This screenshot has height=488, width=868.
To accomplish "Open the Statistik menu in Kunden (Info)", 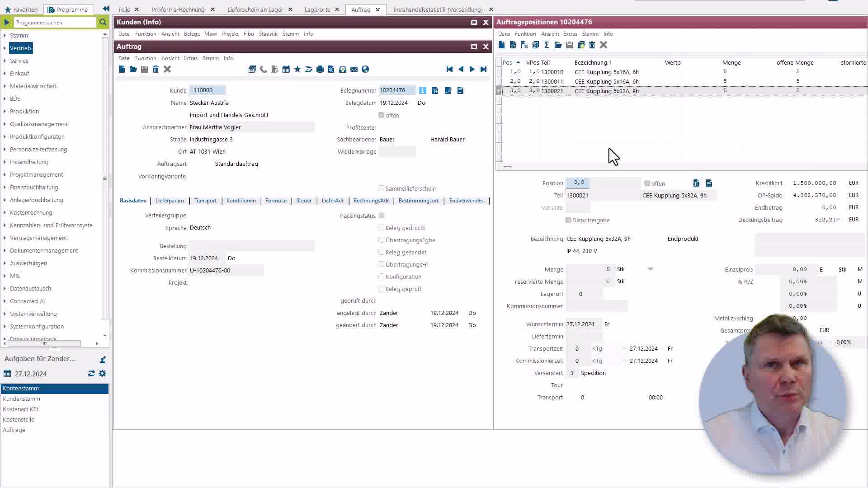I will click(268, 34).
